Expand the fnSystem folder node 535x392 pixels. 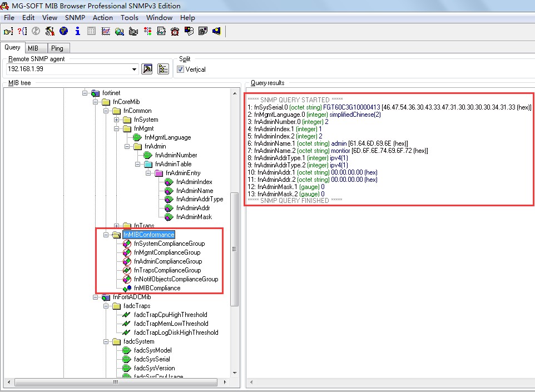(x=116, y=120)
